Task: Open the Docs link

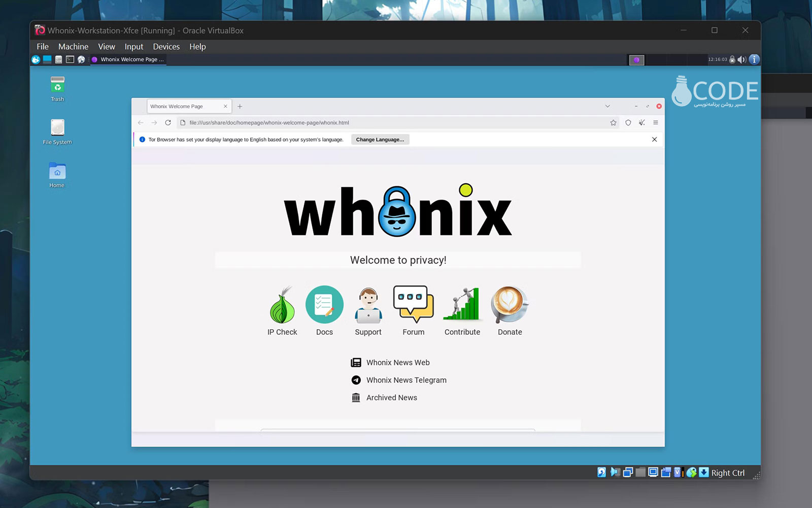Action: [324, 311]
